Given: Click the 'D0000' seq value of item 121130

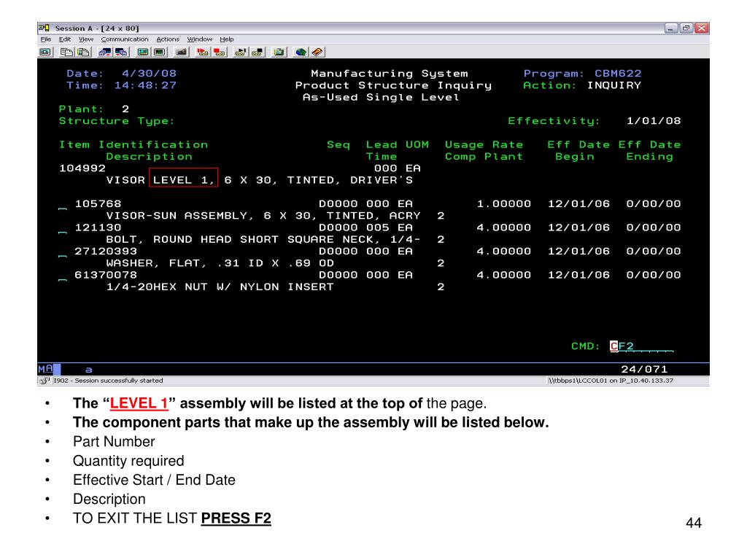Looking at the screenshot, I should 338,227.
